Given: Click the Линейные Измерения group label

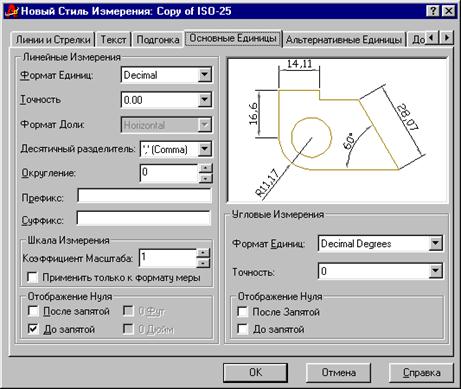Looking at the screenshot, I should click(x=71, y=57).
